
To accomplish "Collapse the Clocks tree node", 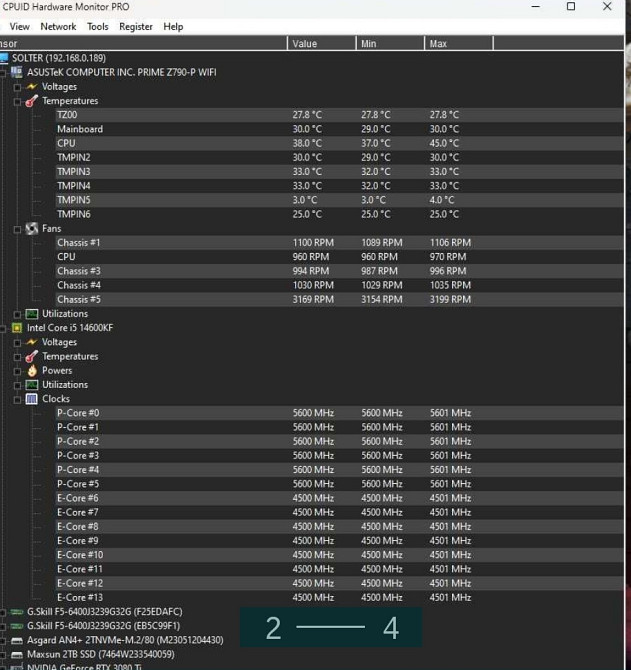I will tap(17, 399).
